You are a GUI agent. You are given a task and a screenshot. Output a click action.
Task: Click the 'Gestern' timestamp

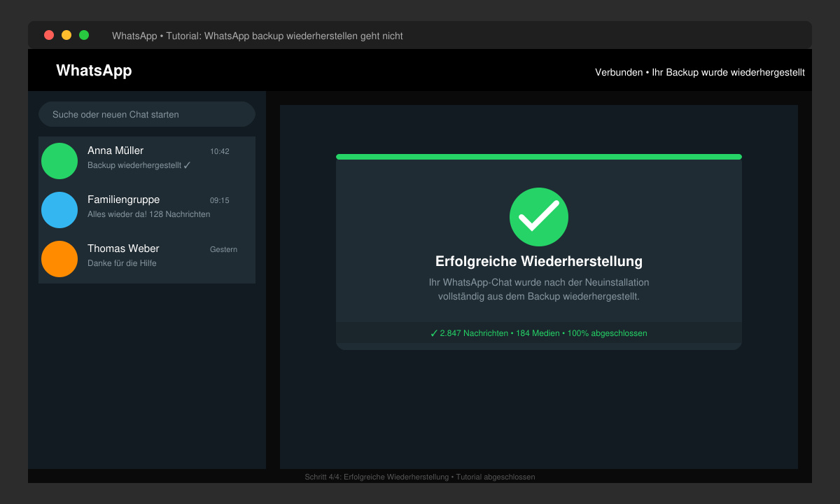pos(223,249)
